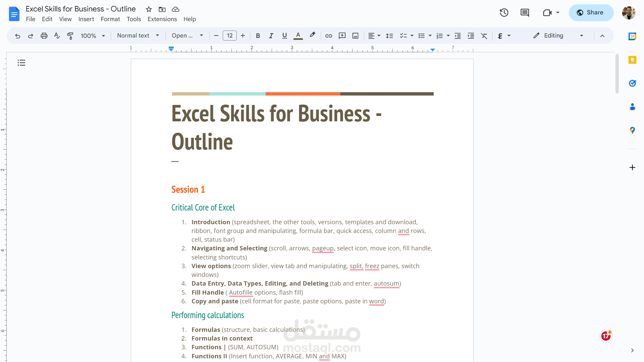Toggle italic formatting

tap(271, 36)
